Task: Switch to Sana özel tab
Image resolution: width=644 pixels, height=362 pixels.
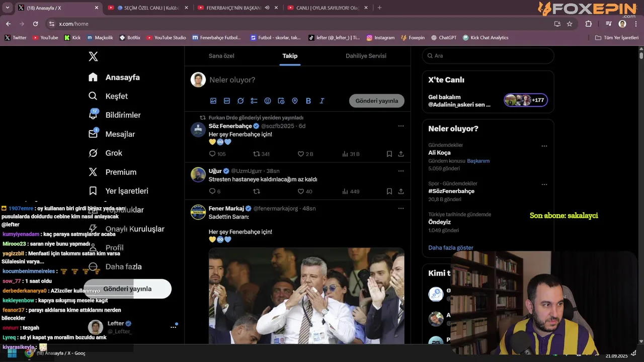Action: 221,56
